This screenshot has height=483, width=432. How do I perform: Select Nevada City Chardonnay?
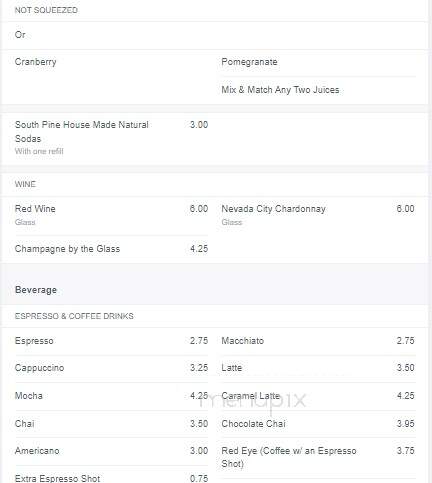coord(318,215)
